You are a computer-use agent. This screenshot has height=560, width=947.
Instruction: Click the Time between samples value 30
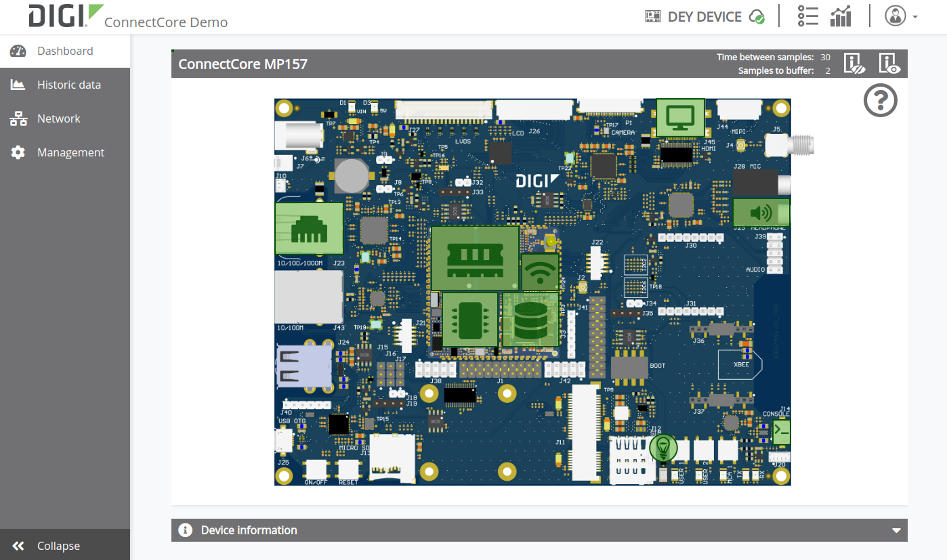pyautogui.click(x=825, y=58)
